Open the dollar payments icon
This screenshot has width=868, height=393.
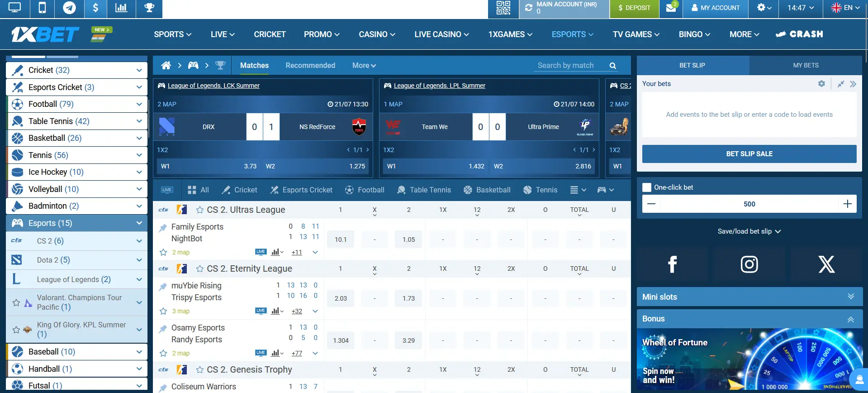click(95, 8)
